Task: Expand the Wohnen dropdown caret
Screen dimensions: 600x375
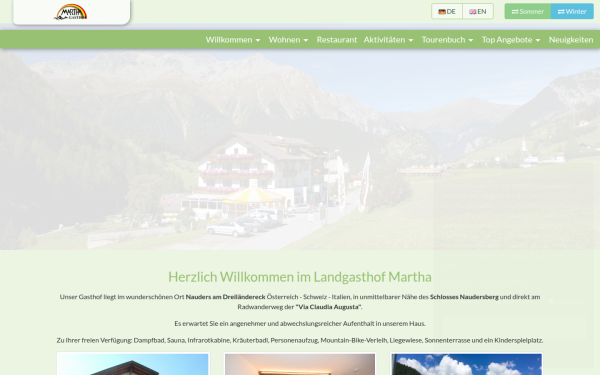Action: click(x=306, y=40)
